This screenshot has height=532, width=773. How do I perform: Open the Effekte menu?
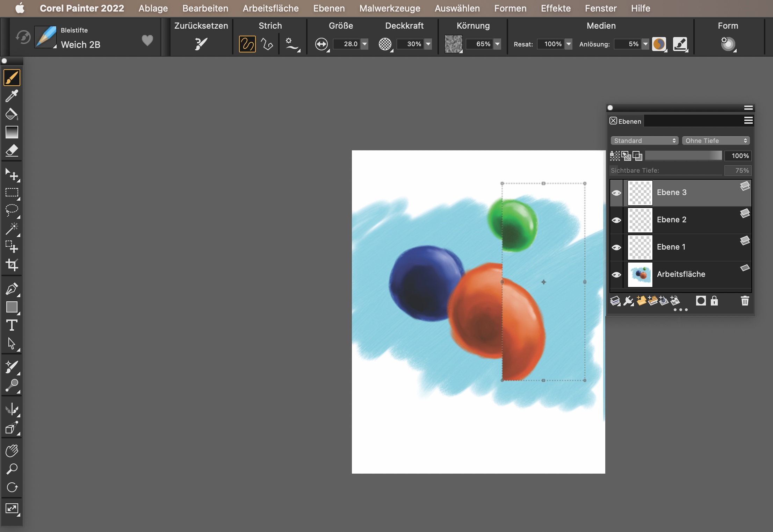click(556, 8)
